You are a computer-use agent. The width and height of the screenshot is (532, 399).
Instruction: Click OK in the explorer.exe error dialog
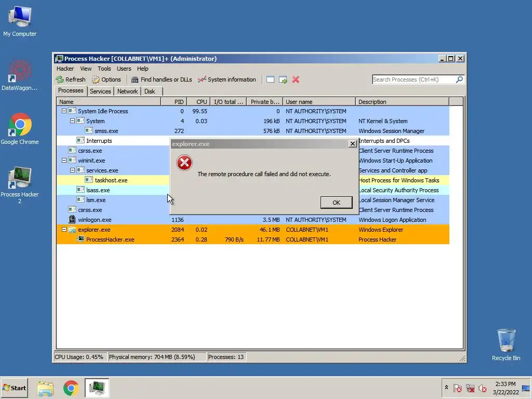coord(336,203)
